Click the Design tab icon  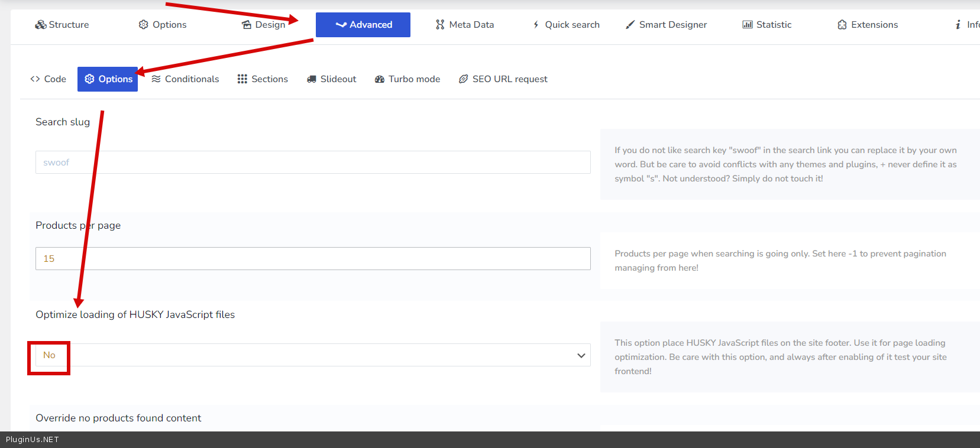(247, 25)
